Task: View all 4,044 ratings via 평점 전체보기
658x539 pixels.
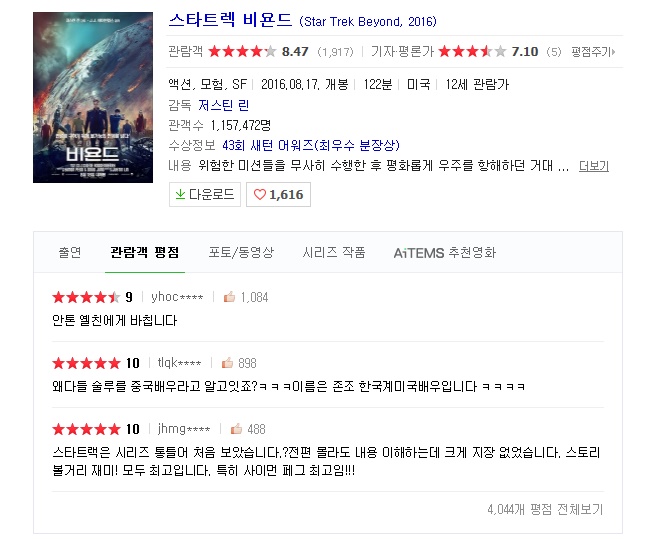Action: tap(545, 509)
